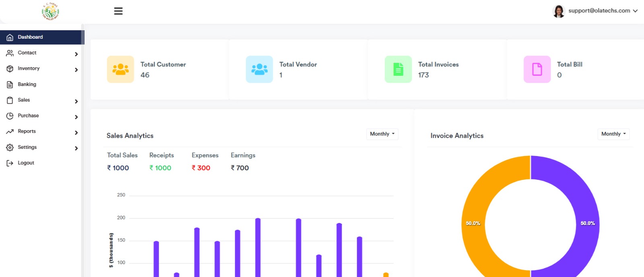
Task: Click the Total Customer orange group icon
Action: point(120,69)
